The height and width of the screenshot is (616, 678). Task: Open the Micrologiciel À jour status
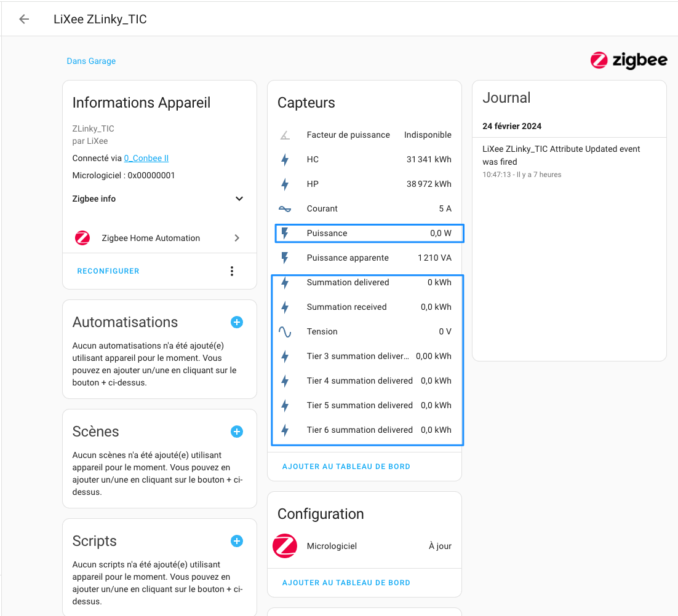click(440, 546)
